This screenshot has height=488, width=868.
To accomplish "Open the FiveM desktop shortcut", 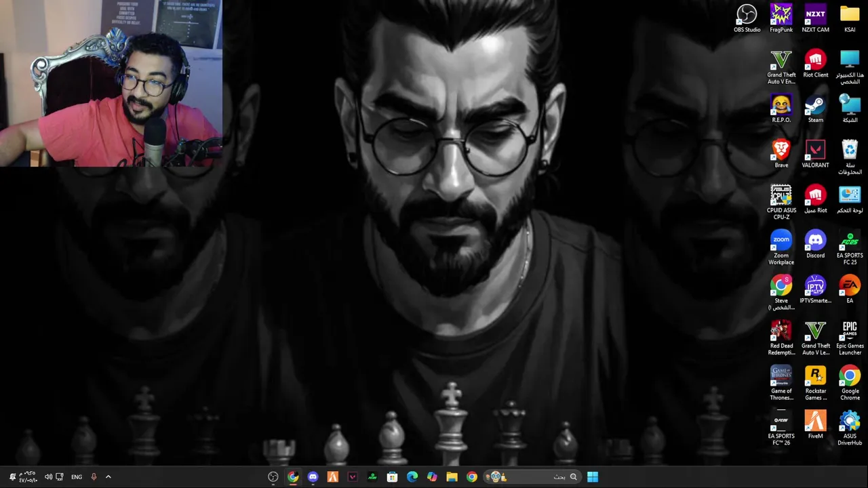I will coord(815,425).
